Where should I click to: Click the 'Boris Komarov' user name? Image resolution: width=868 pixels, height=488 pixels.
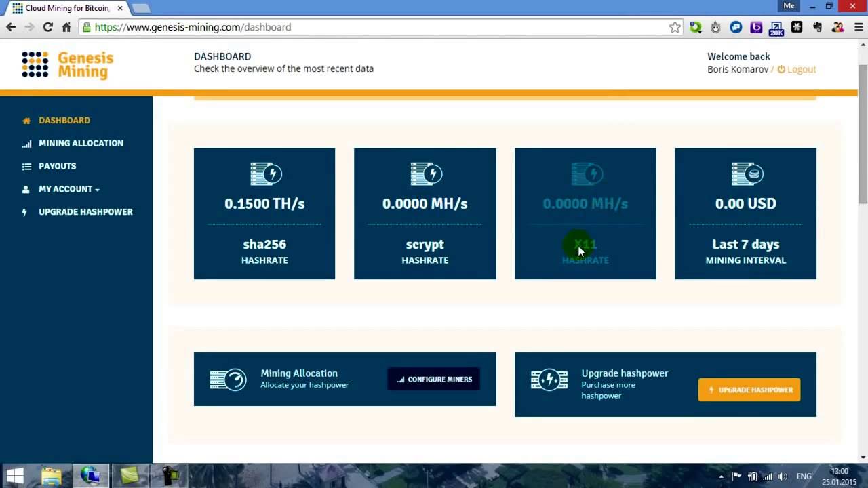738,69
